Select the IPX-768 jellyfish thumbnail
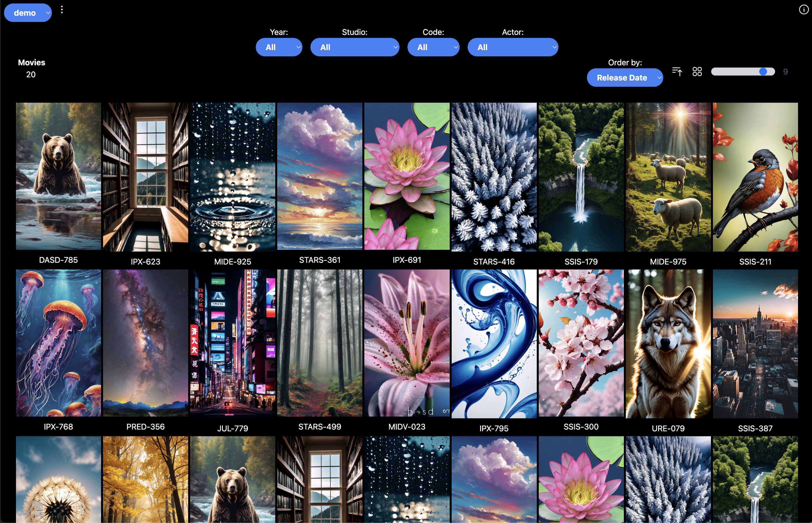 [58, 343]
